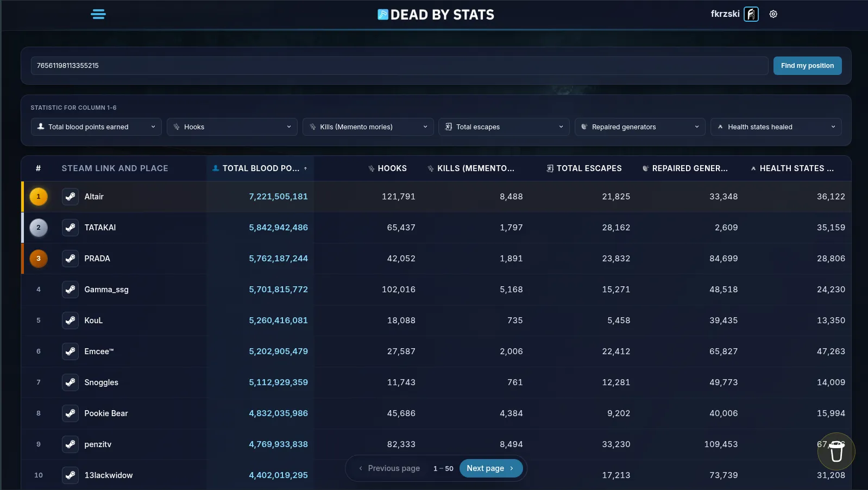Screen dimensions: 868x490
Task: Sort by Hooks column header
Action: click(387, 168)
